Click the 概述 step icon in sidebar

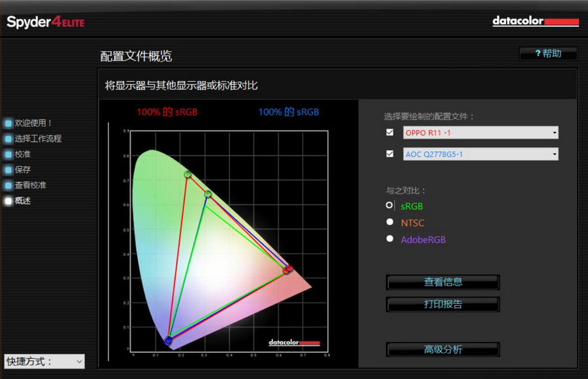coord(7,201)
